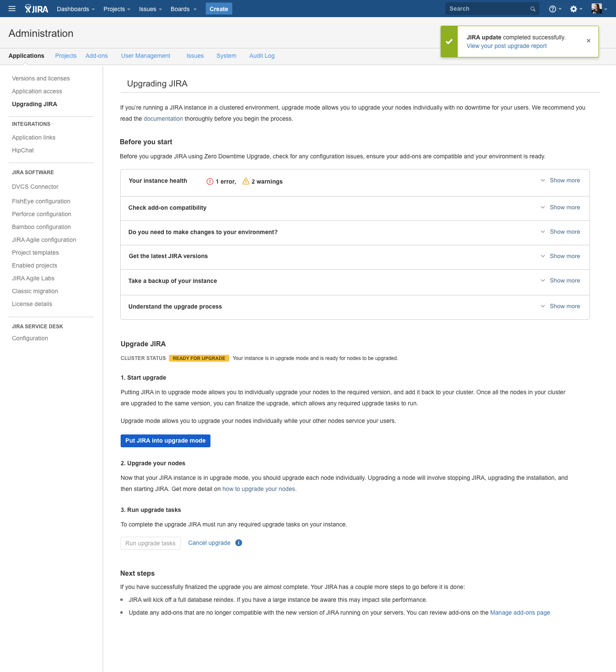Click the search magnifier icon
This screenshot has width=616, height=672.
click(x=533, y=9)
